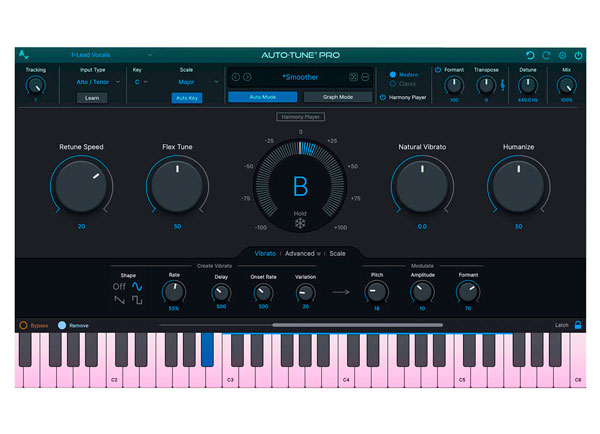Switch to the Vibrato tab
The height and width of the screenshot is (434, 600).
[x=265, y=253]
